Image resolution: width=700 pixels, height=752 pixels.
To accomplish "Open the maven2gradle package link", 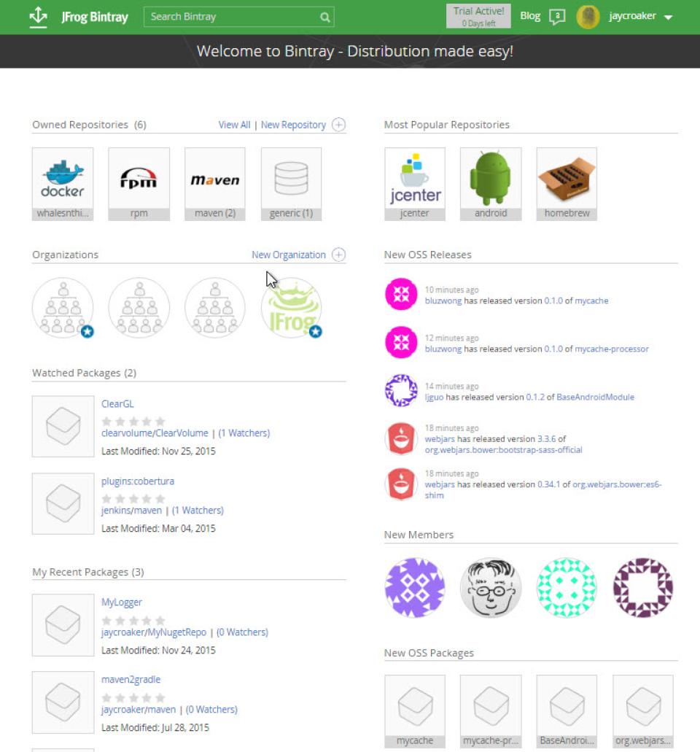I will pyautogui.click(x=131, y=680).
